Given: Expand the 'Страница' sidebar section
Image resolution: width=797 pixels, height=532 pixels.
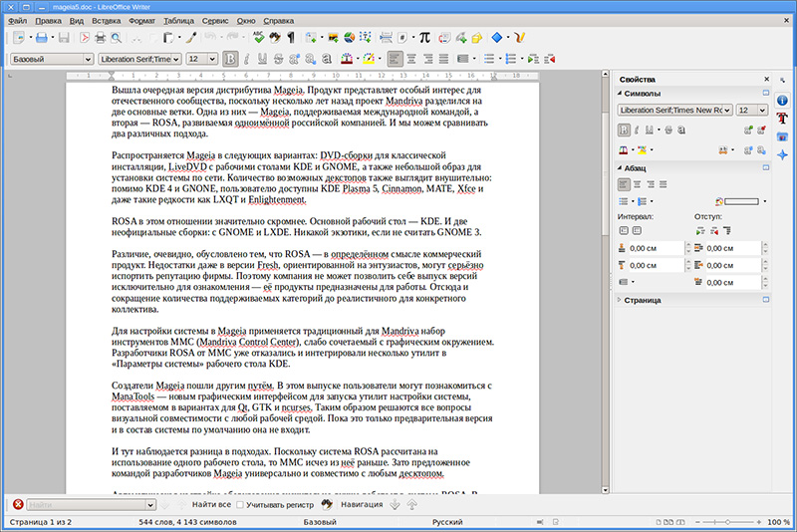Looking at the screenshot, I should point(619,300).
